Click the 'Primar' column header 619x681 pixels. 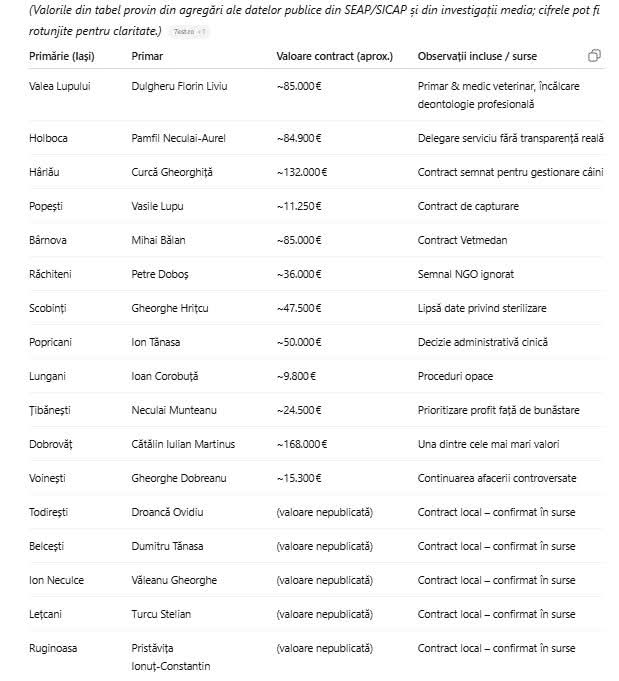tap(147, 55)
